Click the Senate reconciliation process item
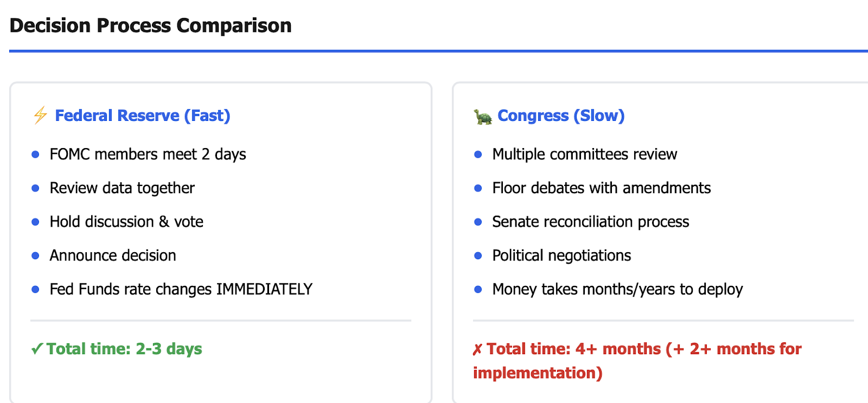This screenshot has width=868, height=403. tap(591, 222)
